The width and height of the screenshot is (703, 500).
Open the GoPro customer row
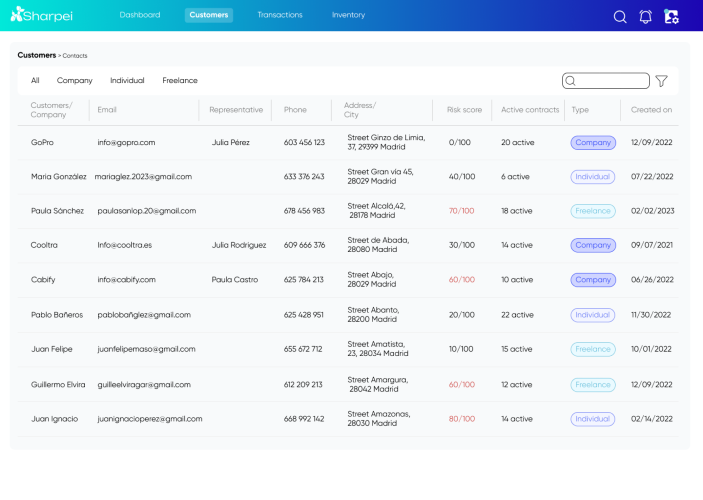[348, 143]
